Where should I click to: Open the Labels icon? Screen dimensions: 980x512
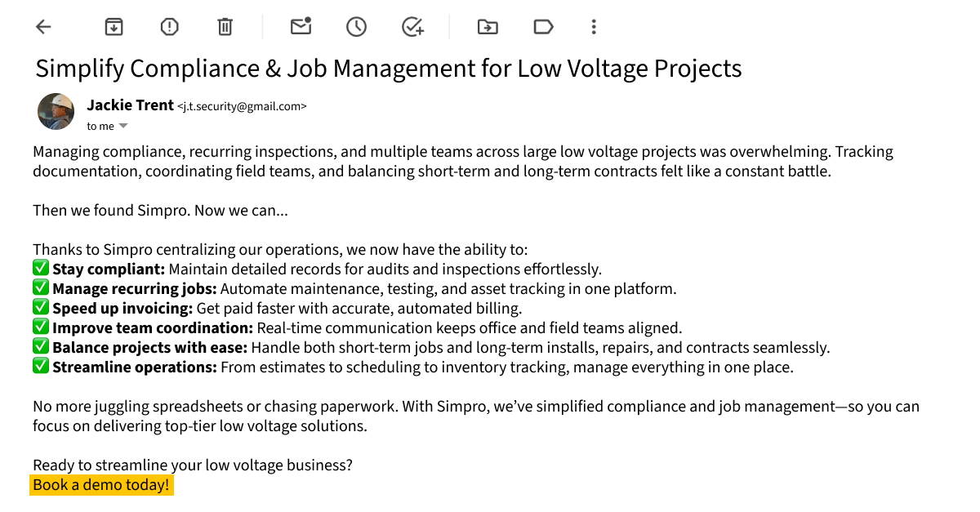(543, 27)
